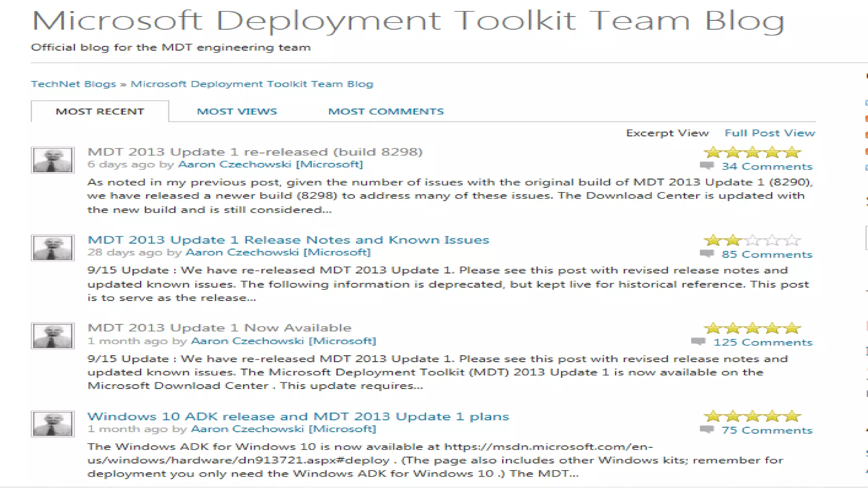
Task: Open MDT 2013 Update 1 Now Available post
Action: tap(220, 328)
